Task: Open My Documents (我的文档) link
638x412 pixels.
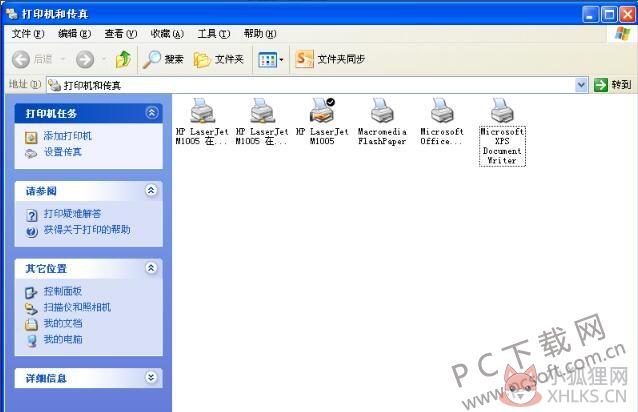Action: tap(63, 323)
